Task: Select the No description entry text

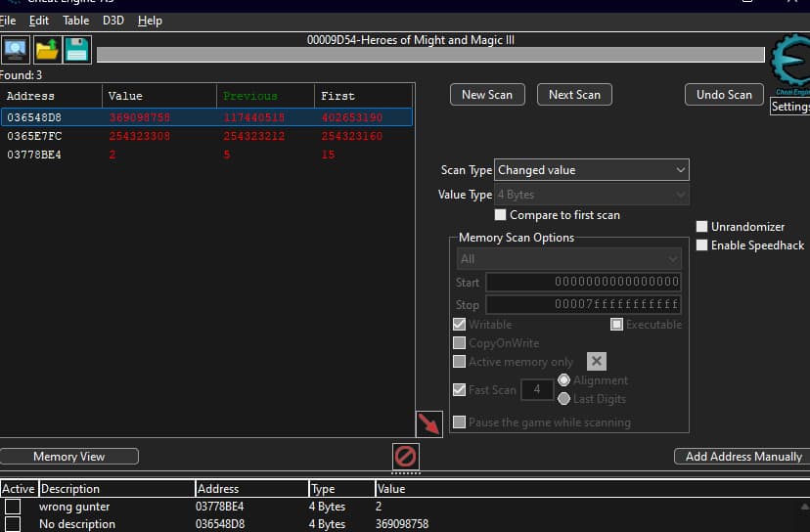Action: pos(77,524)
